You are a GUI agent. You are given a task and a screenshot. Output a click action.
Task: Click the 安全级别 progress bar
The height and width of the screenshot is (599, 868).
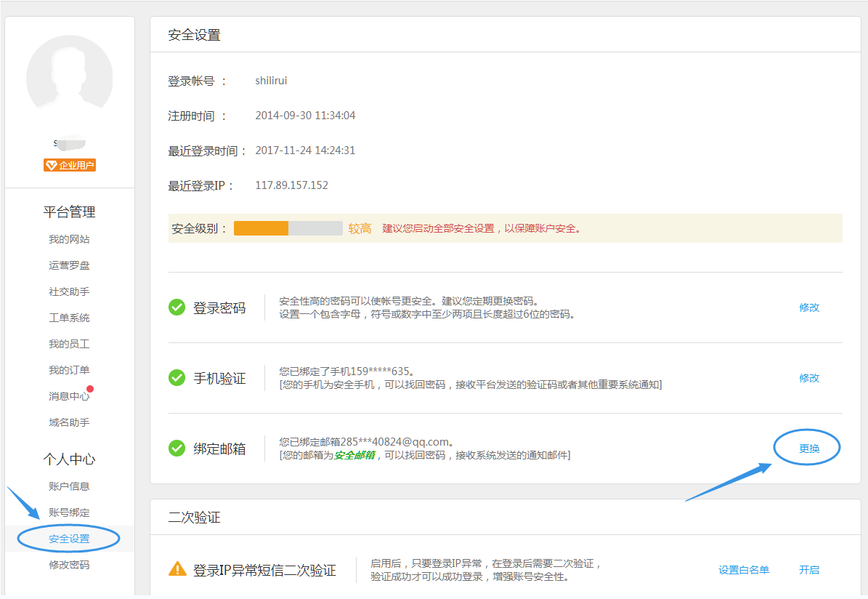click(287, 228)
